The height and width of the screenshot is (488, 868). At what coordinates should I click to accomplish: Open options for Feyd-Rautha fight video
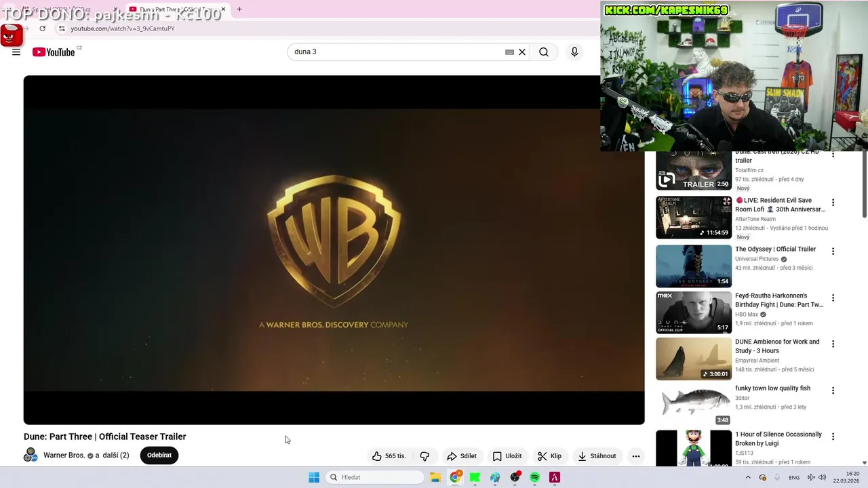[x=833, y=298]
